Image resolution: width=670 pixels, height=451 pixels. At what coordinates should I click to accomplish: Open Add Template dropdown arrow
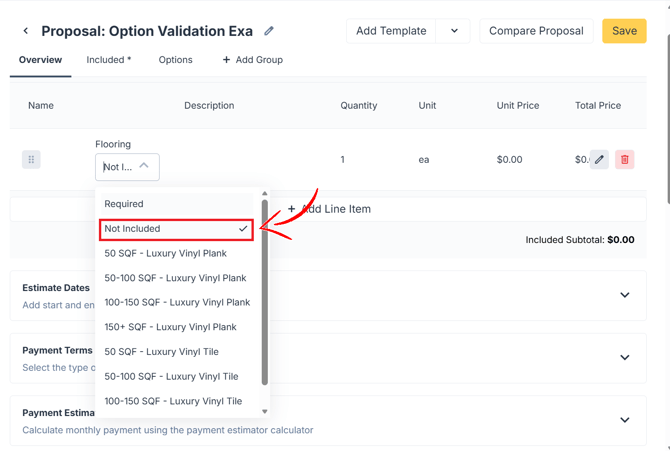coord(454,31)
